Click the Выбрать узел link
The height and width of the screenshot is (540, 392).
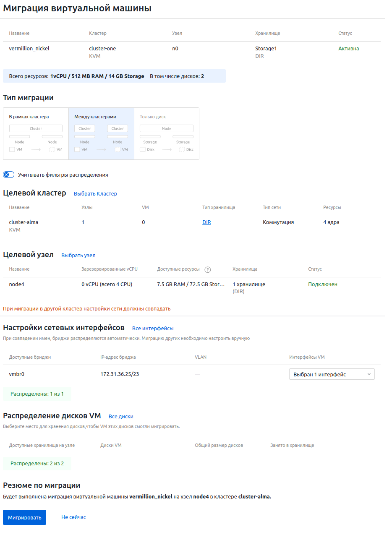pyautogui.click(x=78, y=255)
